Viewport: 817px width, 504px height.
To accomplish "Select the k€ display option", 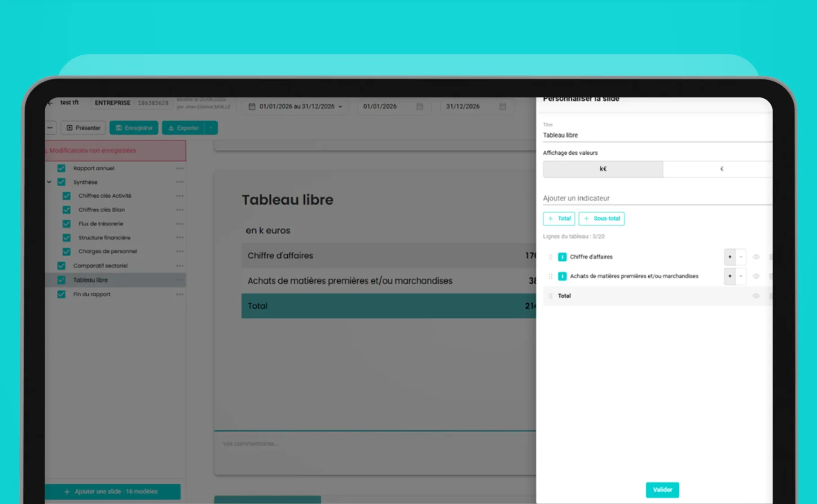I will (603, 169).
